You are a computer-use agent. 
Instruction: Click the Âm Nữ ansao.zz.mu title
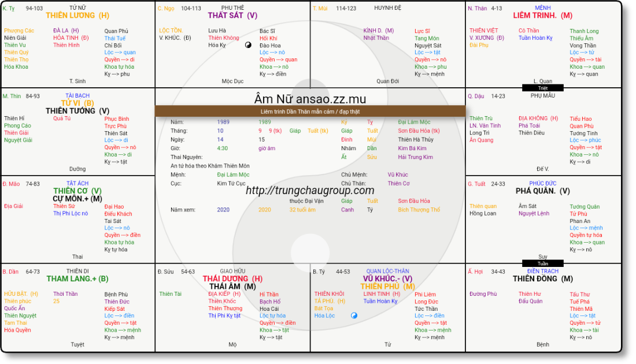[x=310, y=99]
